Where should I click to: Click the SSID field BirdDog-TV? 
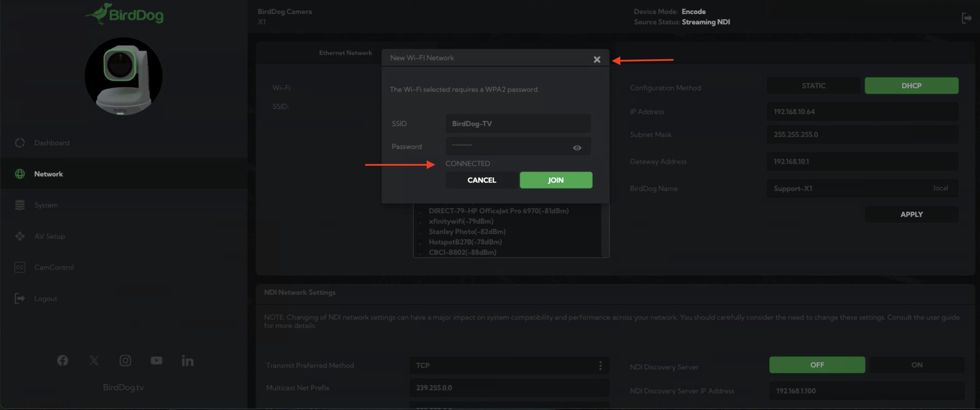[517, 124]
